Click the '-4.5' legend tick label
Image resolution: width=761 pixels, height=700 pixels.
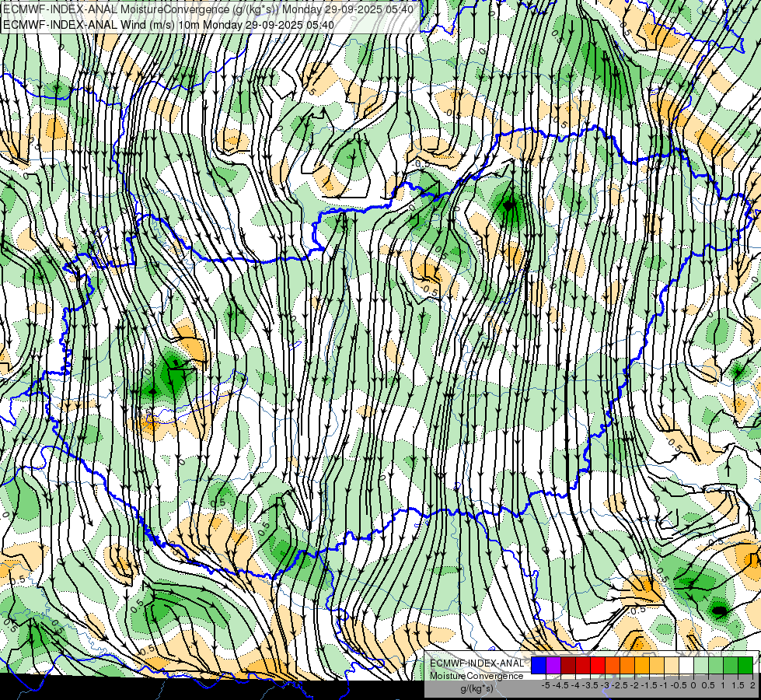(560, 685)
